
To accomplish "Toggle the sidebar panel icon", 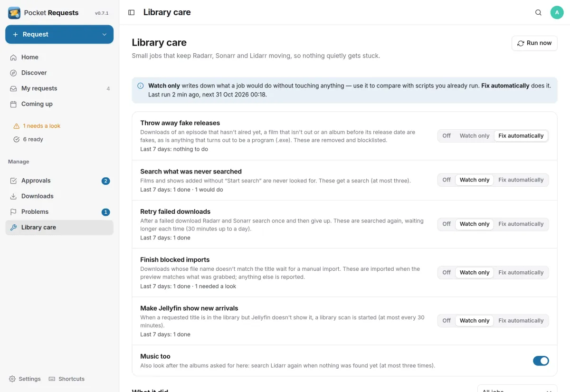I will tap(132, 12).
